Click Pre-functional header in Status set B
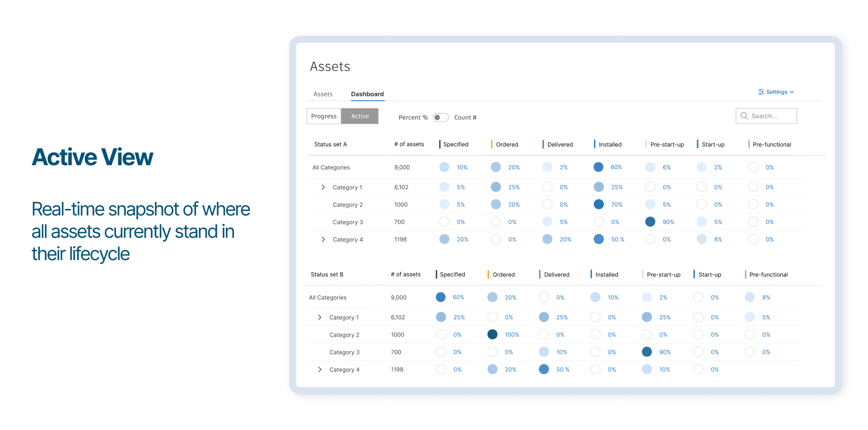Screen dimensions: 868x430 (x=768, y=275)
